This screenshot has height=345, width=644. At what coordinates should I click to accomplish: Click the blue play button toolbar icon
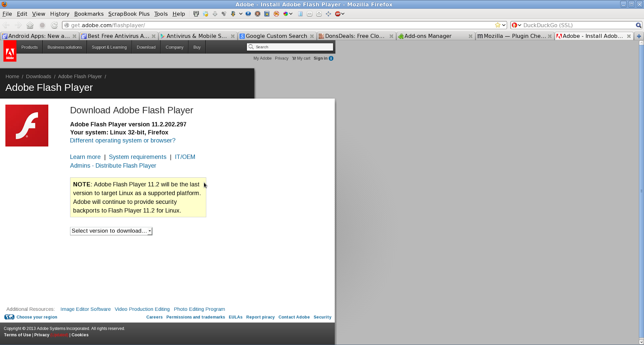point(248,14)
